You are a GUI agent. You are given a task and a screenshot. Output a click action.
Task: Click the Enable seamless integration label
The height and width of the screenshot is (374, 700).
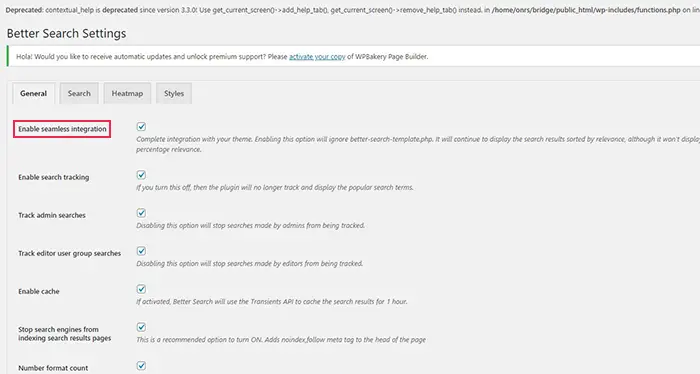62,129
